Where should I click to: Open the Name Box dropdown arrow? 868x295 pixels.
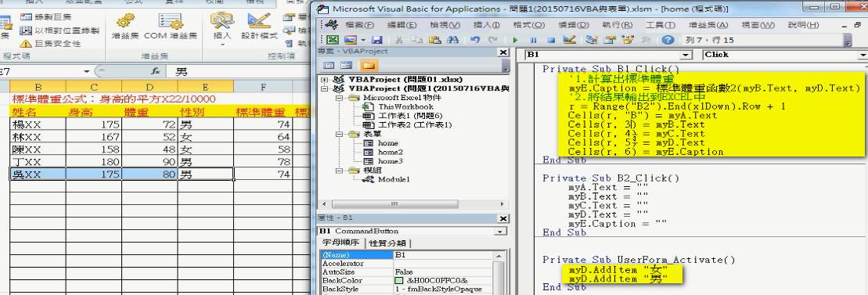click(87, 71)
